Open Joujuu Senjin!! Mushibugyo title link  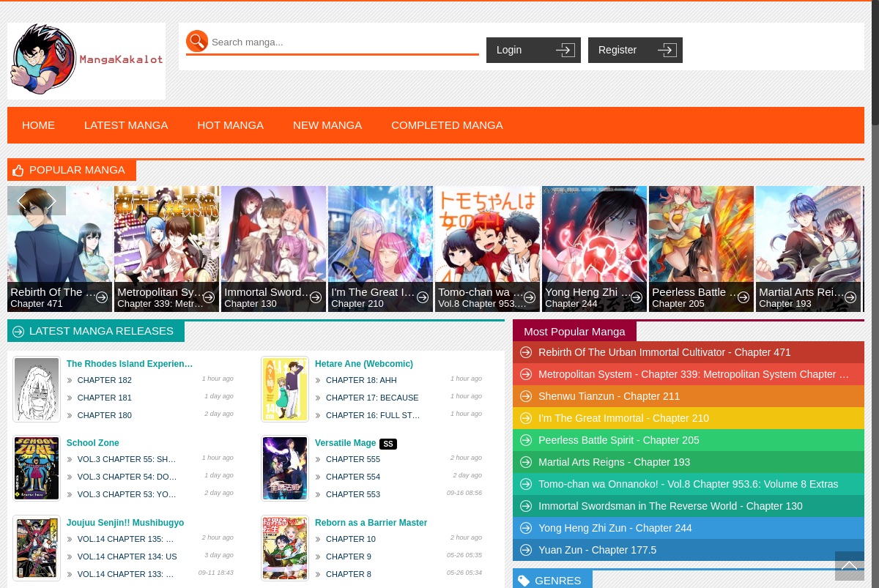[125, 523]
